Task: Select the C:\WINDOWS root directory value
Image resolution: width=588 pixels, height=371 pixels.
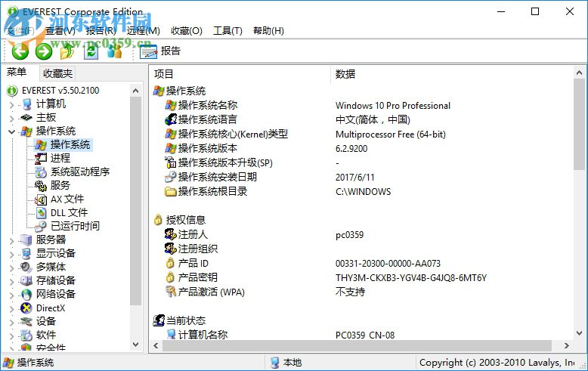Action: click(x=363, y=191)
